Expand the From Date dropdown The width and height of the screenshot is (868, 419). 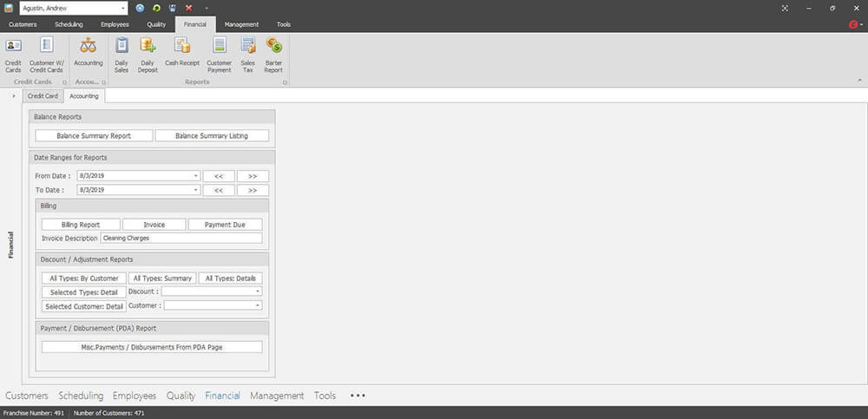(x=196, y=176)
